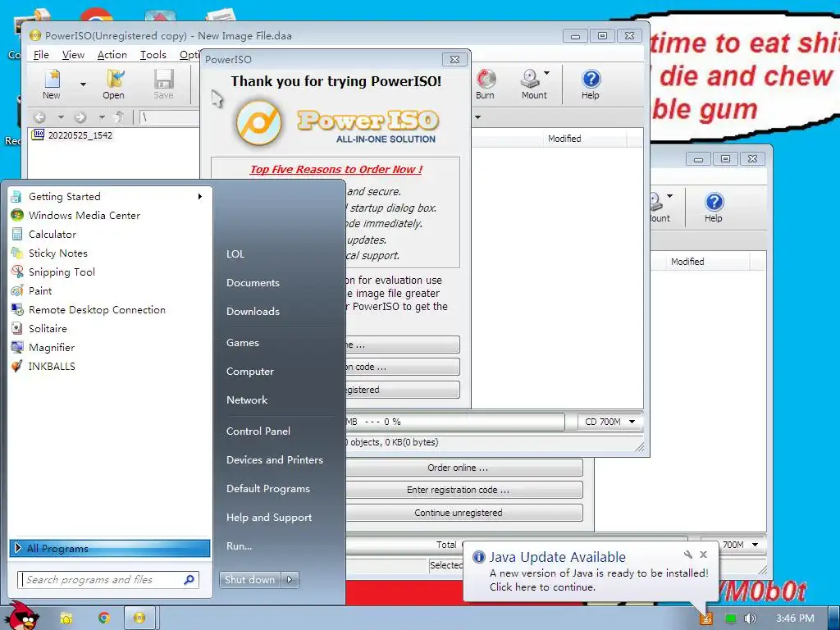Open Default Programs
Image resolution: width=840 pixels, height=630 pixels.
click(x=268, y=489)
